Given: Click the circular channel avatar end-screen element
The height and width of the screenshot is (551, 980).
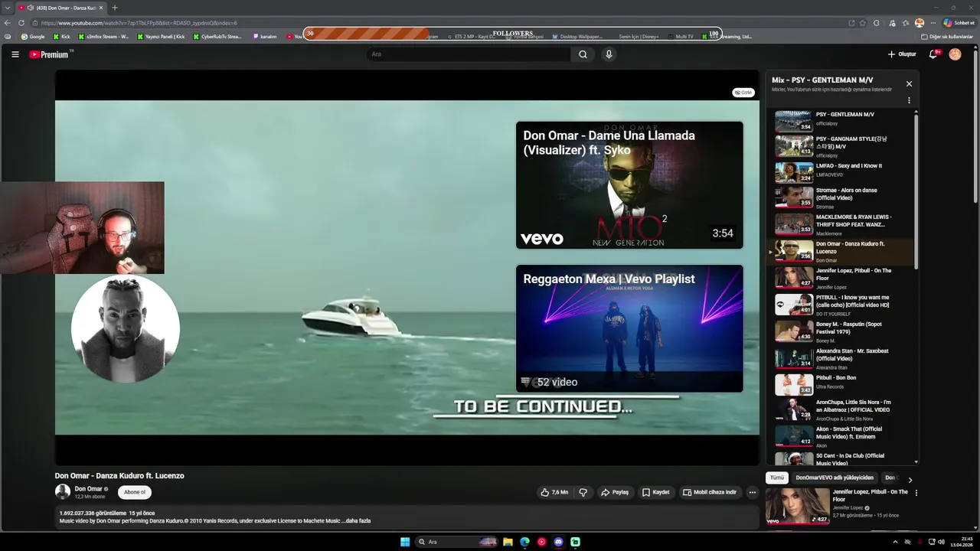Looking at the screenshot, I should pos(126,329).
